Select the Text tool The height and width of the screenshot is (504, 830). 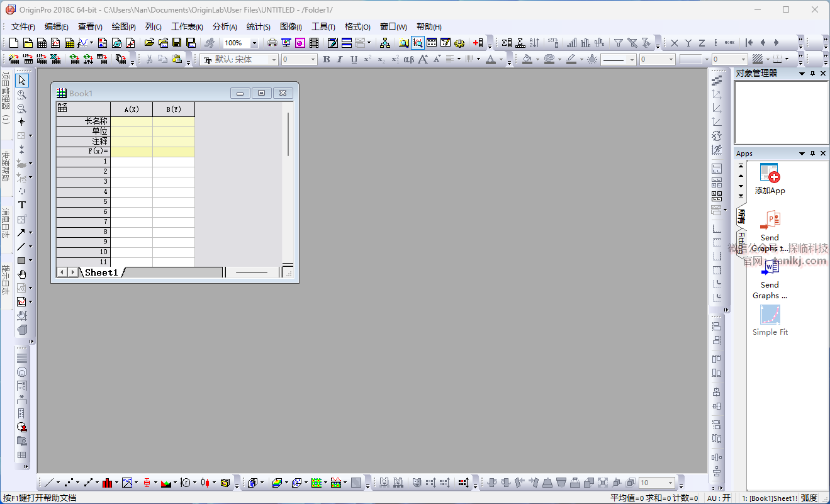coord(22,204)
